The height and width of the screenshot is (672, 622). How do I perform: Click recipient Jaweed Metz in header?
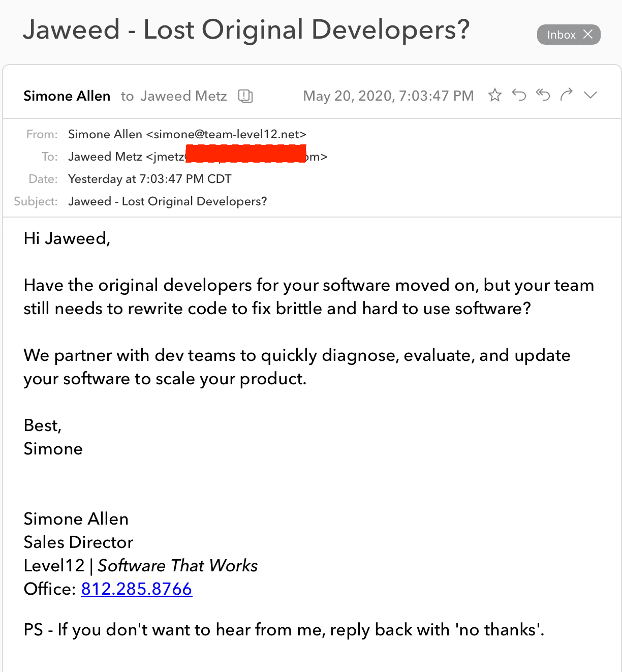(183, 96)
